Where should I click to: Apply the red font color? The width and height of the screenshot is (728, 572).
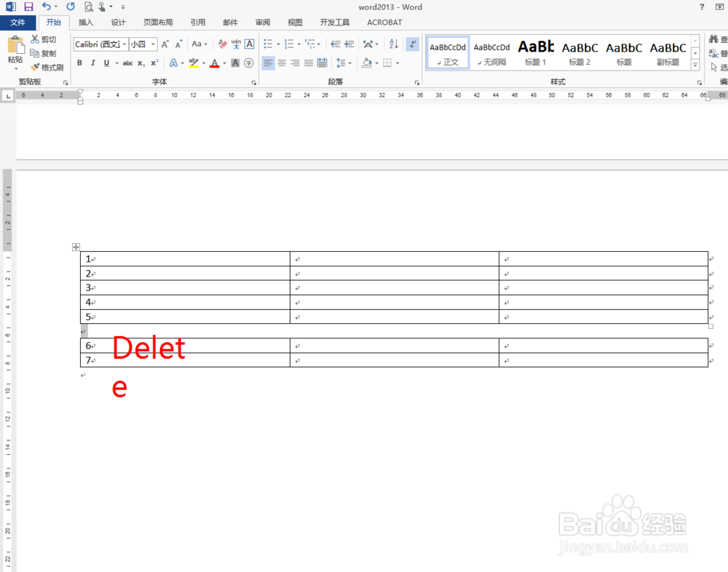tap(214, 63)
